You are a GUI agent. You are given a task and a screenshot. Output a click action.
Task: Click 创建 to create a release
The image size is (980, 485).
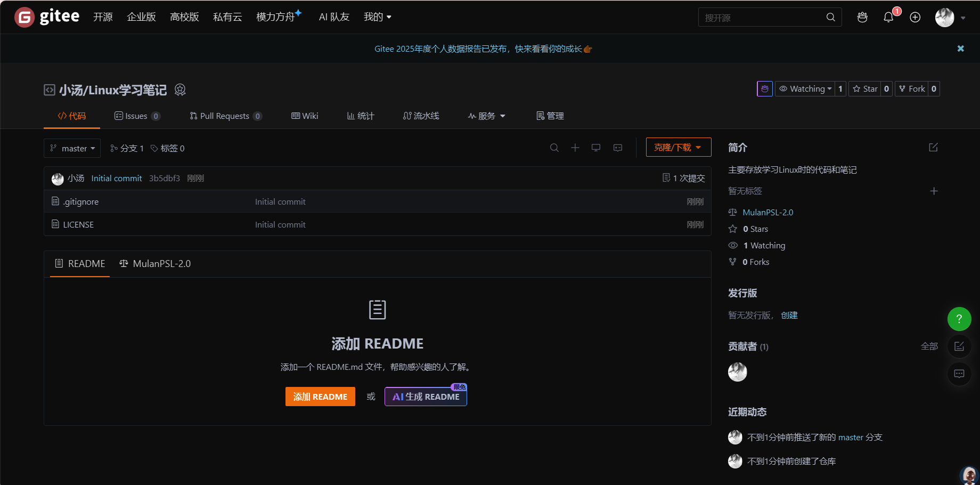point(789,315)
